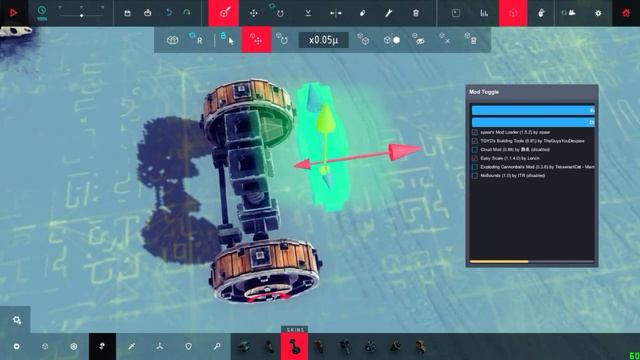The height and width of the screenshot is (360, 640).
Task: Enable Exploding Cannonballs Mod checkbox
Action: 475,167
